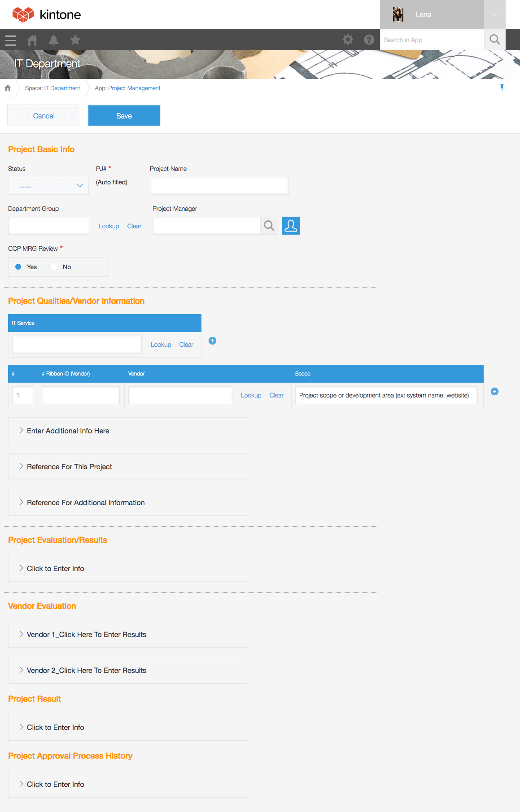Open the hamburger navigation menu
Viewport: 520px width, 812px height.
(11, 40)
